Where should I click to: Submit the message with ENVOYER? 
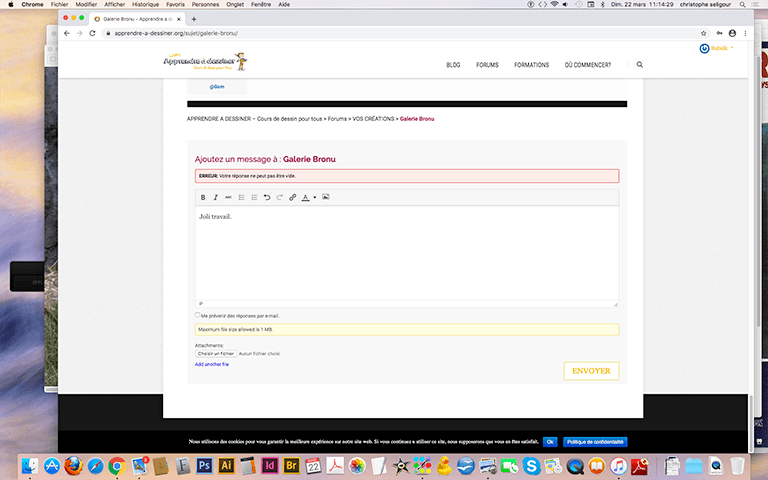[591, 371]
